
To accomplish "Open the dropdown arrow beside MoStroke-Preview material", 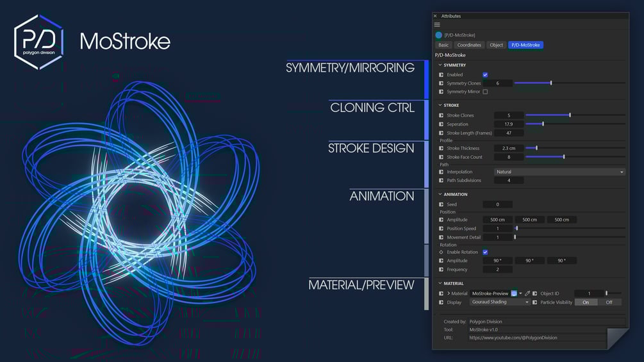I will (x=521, y=293).
